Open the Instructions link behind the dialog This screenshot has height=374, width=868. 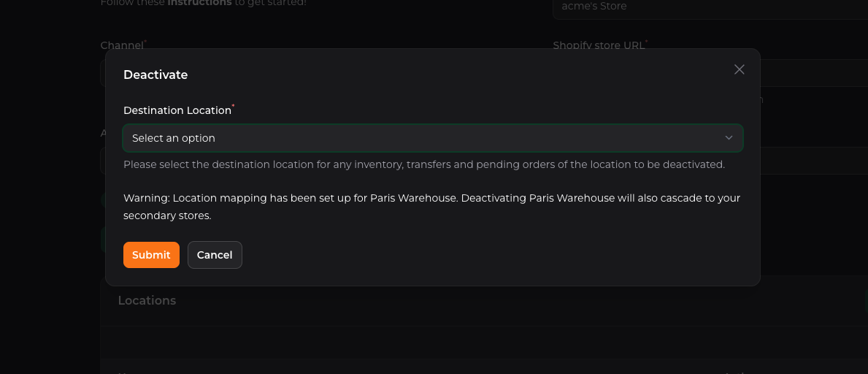pos(199,3)
